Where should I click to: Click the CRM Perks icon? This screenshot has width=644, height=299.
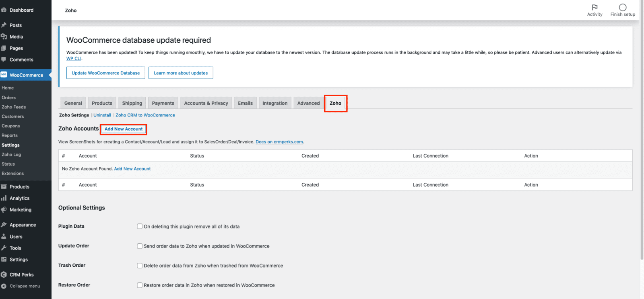tap(4, 275)
